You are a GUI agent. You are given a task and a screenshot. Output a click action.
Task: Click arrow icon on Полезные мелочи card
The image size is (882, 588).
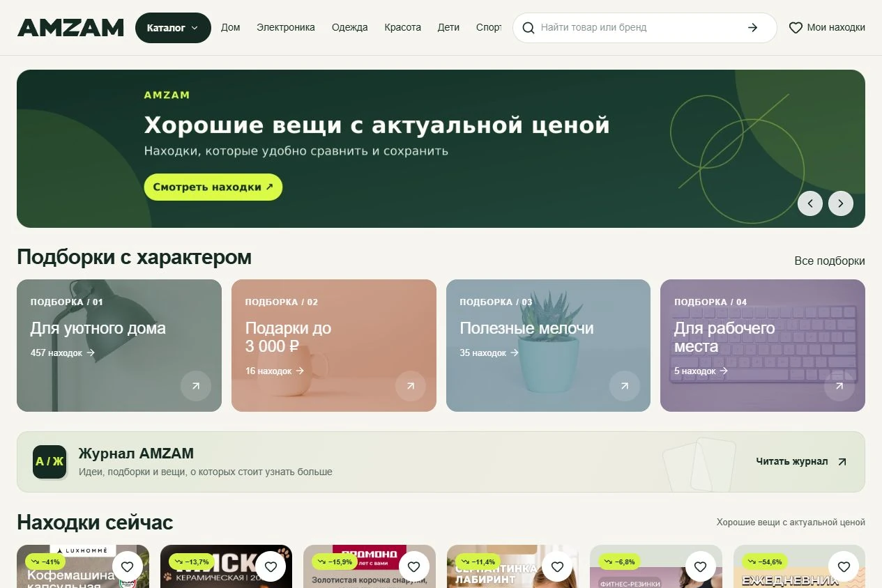tap(625, 386)
